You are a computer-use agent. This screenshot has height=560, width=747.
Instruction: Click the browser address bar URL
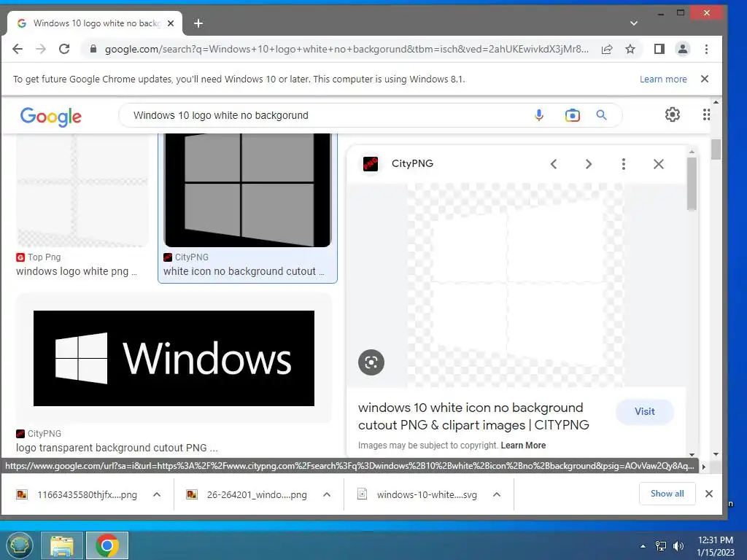[x=347, y=49]
